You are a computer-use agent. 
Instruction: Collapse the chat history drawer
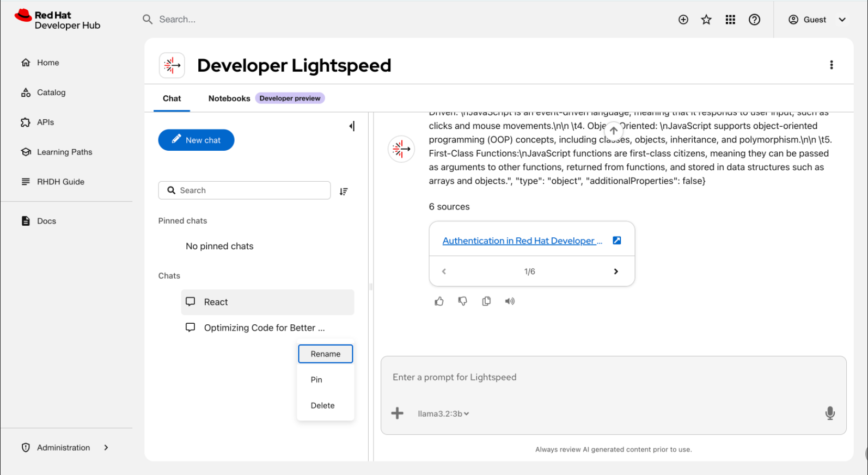click(352, 126)
